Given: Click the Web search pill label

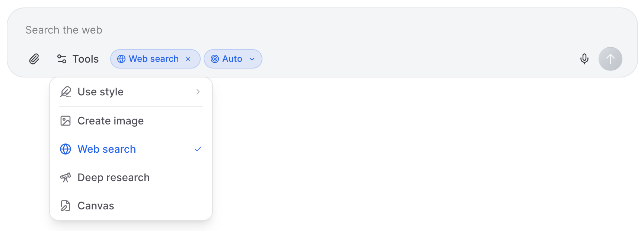Looking at the screenshot, I should pyautogui.click(x=153, y=58).
